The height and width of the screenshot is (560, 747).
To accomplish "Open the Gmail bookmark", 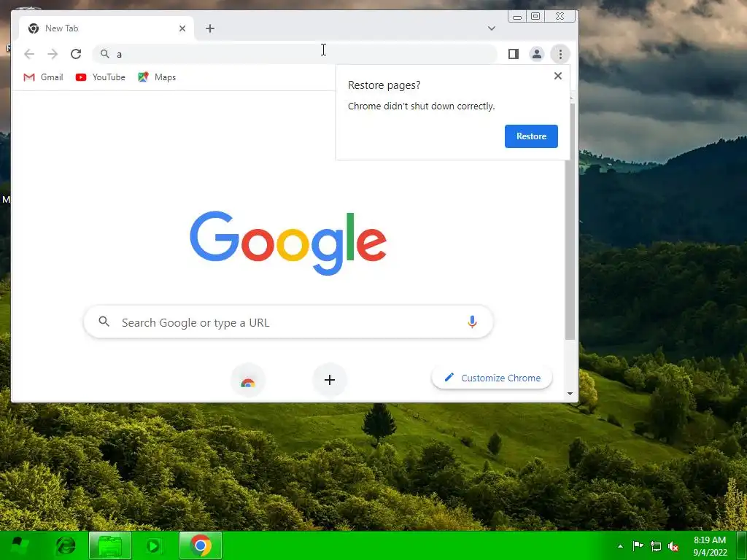I will (x=43, y=77).
